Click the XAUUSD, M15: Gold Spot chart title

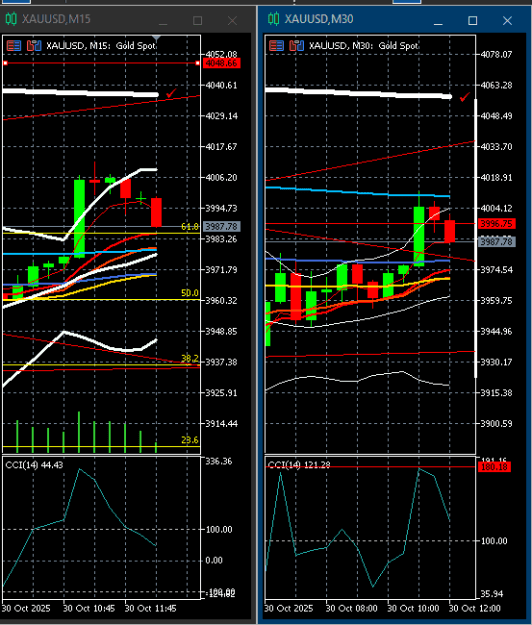tap(101, 46)
